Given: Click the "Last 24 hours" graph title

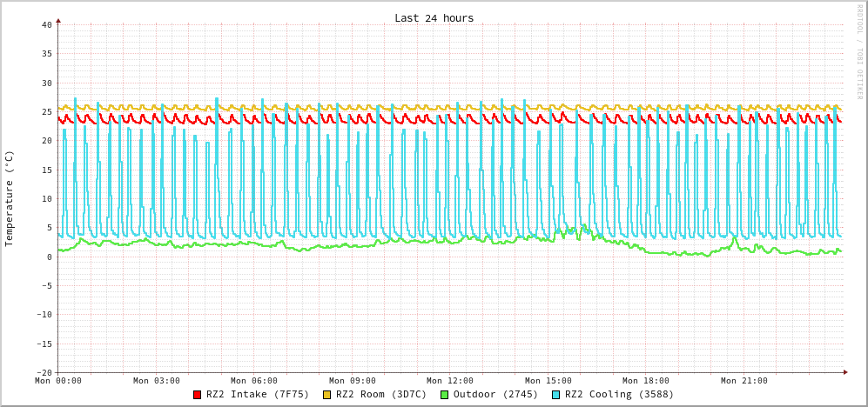Looking at the screenshot, I should pyautogui.click(x=434, y=18).
